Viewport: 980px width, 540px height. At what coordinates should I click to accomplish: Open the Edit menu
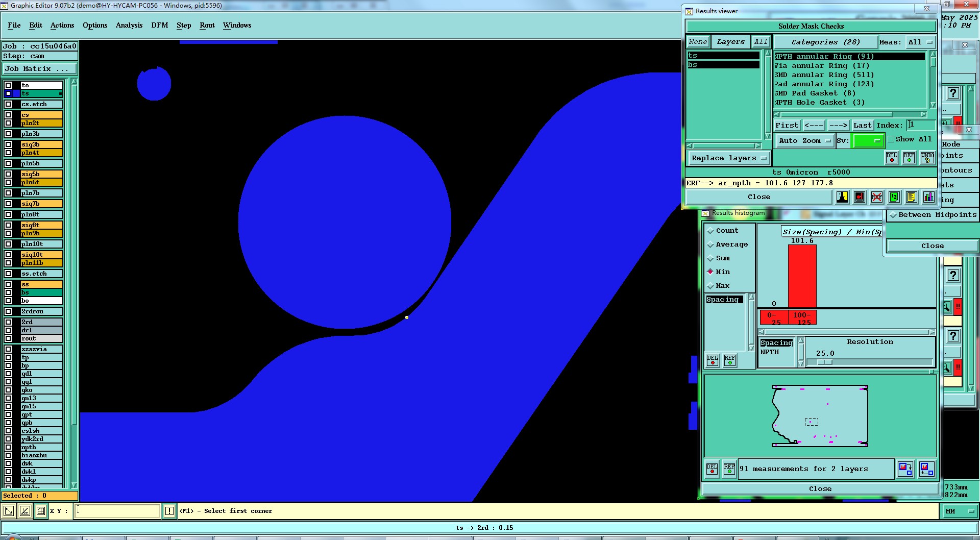pyautogui.click(x=36, y=26)
